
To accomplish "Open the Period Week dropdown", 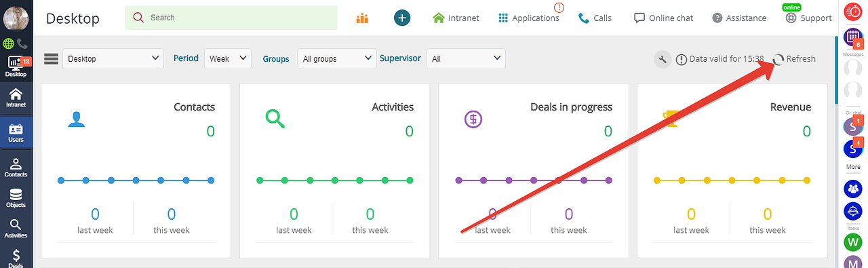I will pos(228,59).
